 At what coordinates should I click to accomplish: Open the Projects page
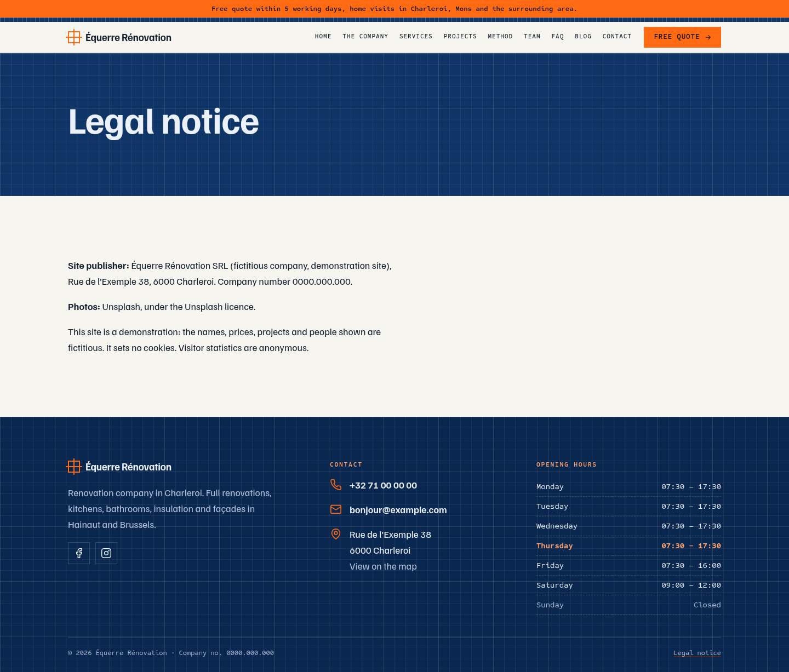point(460,37)
